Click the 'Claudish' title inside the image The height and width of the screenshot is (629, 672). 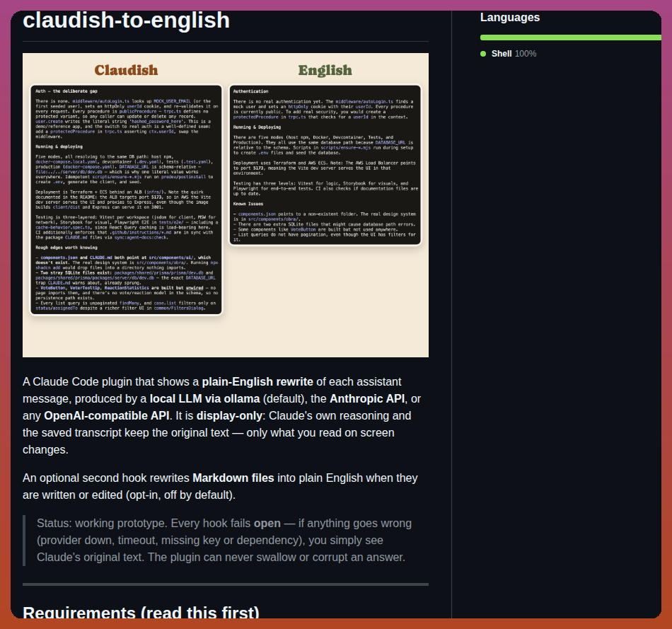coord(126,70)
